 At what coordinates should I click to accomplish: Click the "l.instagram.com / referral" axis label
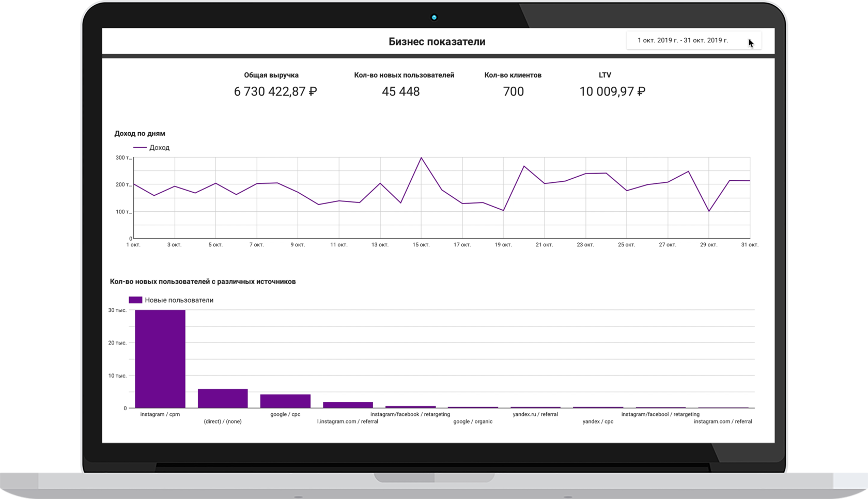[x=348, y=422]
